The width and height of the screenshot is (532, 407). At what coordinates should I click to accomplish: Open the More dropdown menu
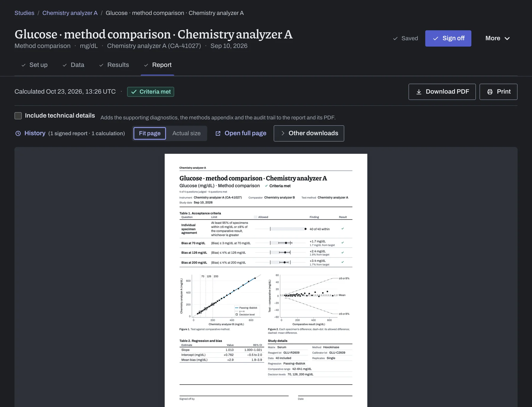tap(497, 38)
